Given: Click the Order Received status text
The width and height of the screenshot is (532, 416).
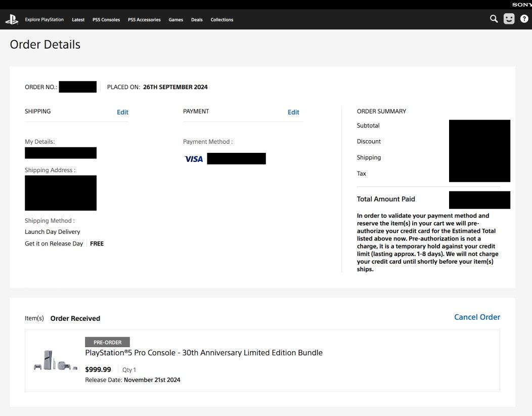Looking at the screenshot, I should [75, 318].
